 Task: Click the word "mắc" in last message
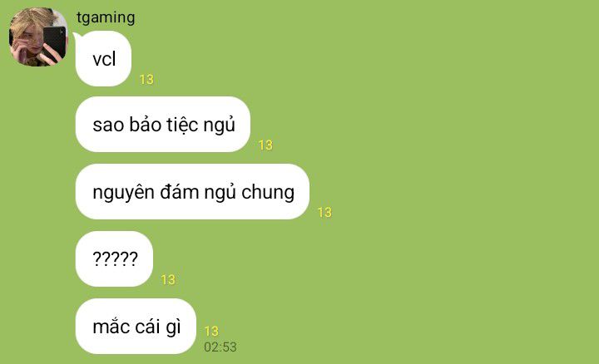(109, 327)
